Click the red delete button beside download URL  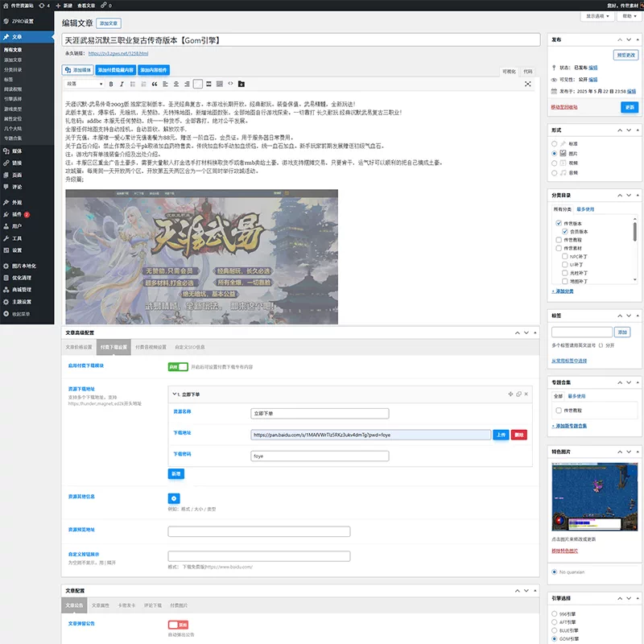click(518, 435)
